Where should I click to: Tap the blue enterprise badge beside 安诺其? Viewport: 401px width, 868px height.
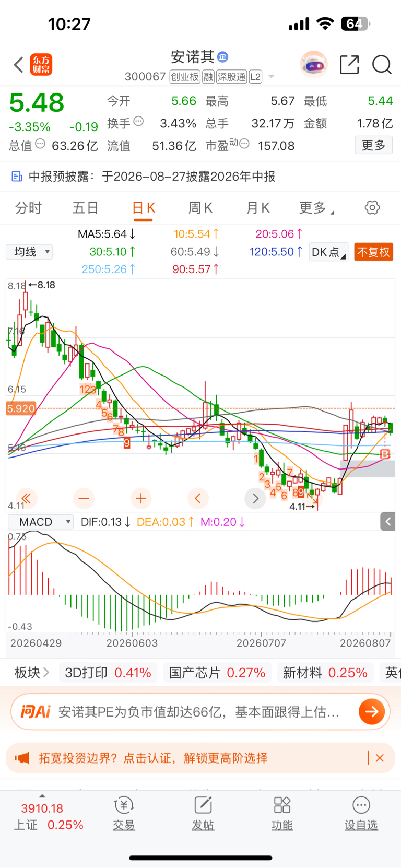coord(223,57)
